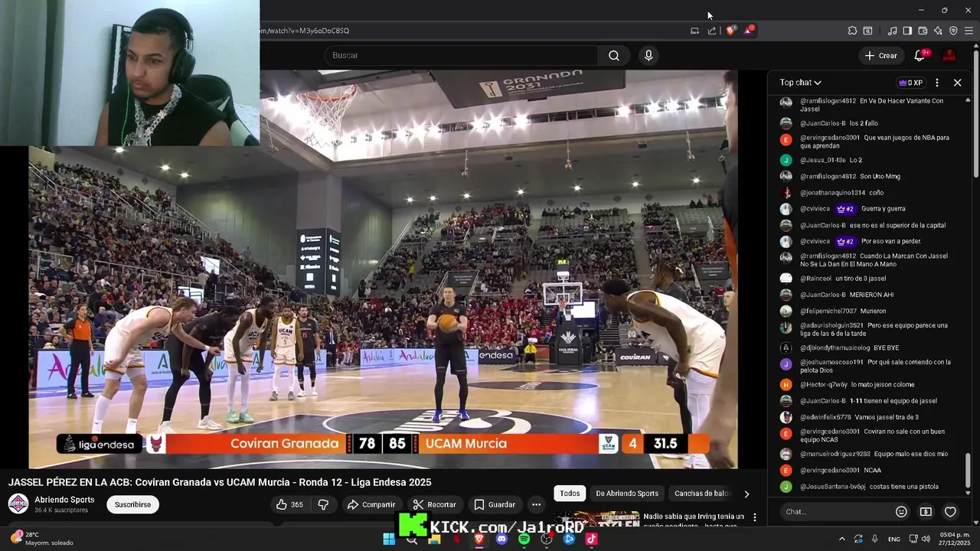The image size is (980, 551).
Task: Subscribe with the Suscribirse button
Action: click(x=132, y=504)
